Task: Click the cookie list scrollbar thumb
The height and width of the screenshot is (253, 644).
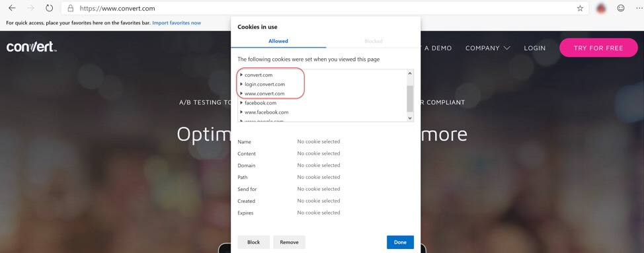Action: click(x=409, y=98)
